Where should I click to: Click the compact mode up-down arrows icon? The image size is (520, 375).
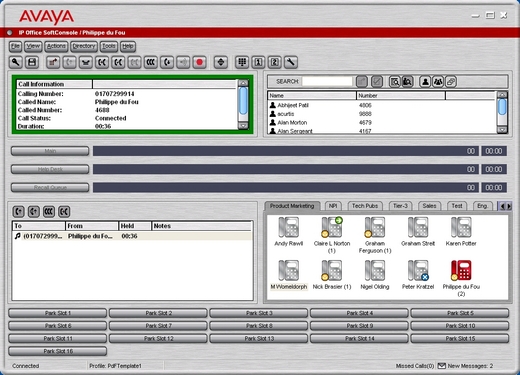221,62
